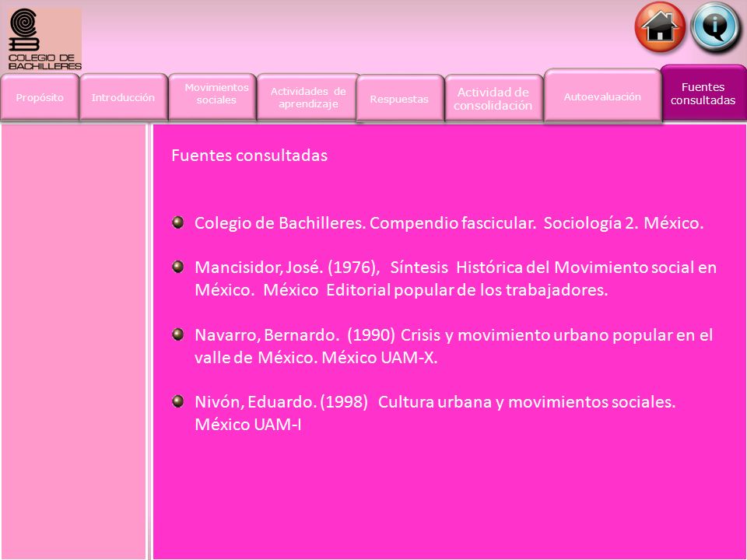The image size is (747, 560).
Task: Click the 'Mancisidor, José. (1976)' reference
Action: pos(455,278)
